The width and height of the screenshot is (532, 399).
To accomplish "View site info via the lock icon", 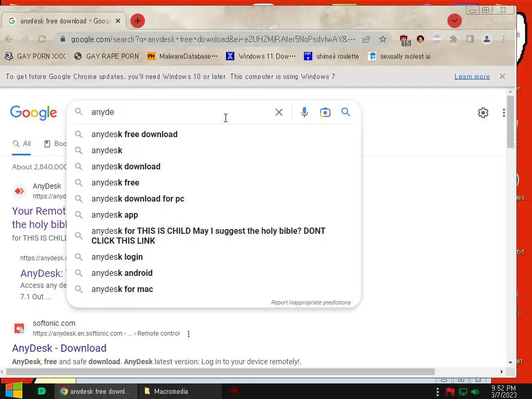I will [62, 39].
